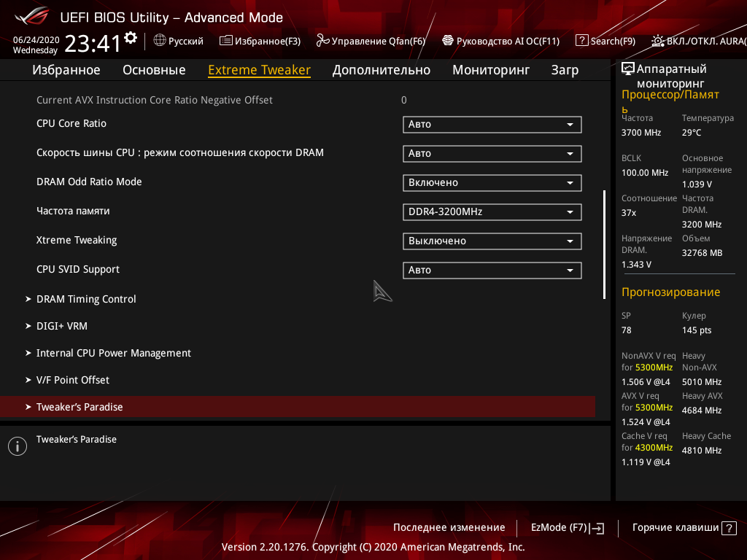Image resolution: width=747 pixels, height=560 pixels.
Task: Click the date 06/24/2020
Action: click(x=36, y=40)
